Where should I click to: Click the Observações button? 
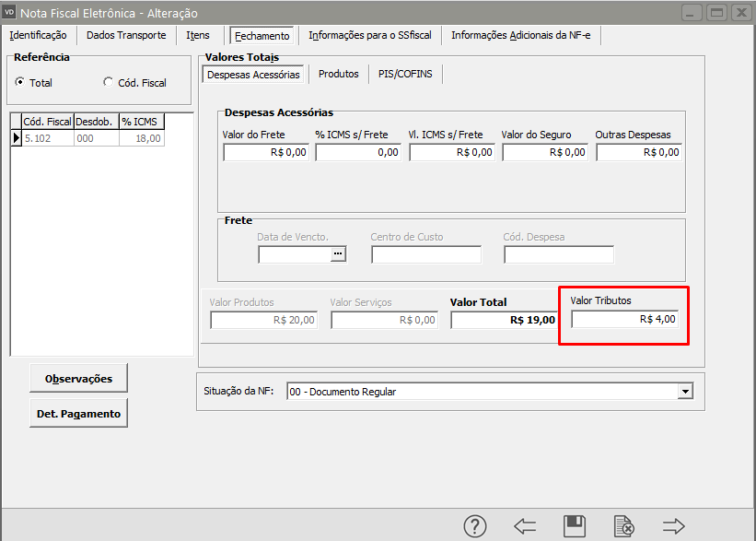78,378
